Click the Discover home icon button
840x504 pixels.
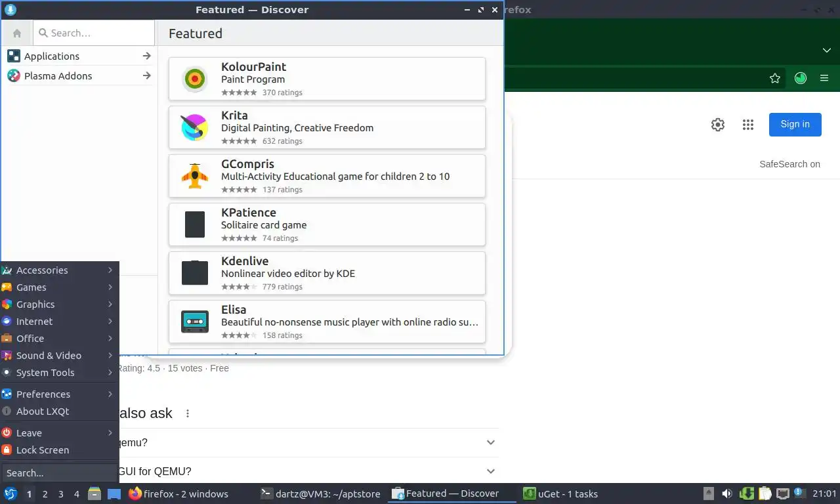click(17, 33)
